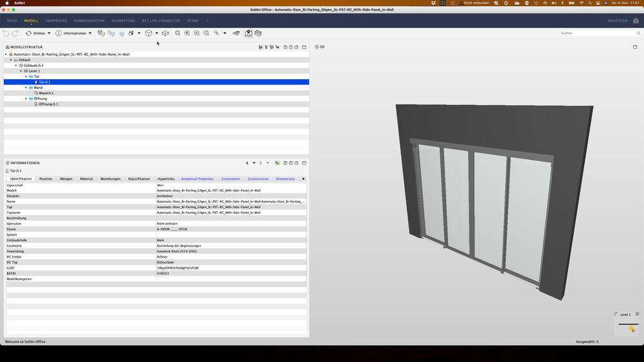The width and height of the screenshot is (644, 362).
Task: Click the ANSICHTEN button at top right
Action: point(617,21)
